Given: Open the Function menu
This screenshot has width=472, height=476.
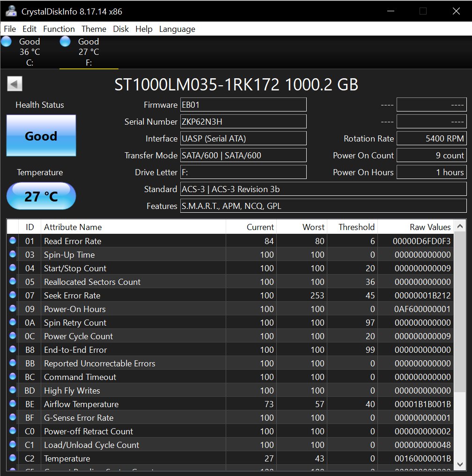Looking at the screenshot, I should [59, 29].
